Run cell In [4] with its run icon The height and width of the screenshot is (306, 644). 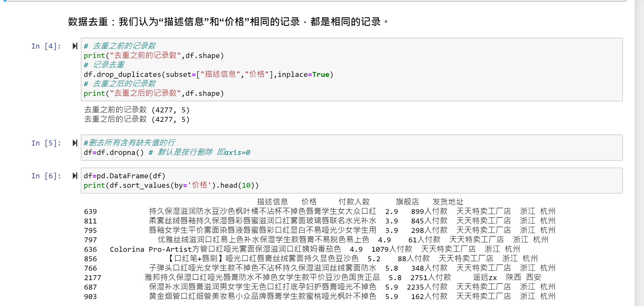[x=75, y=46]
